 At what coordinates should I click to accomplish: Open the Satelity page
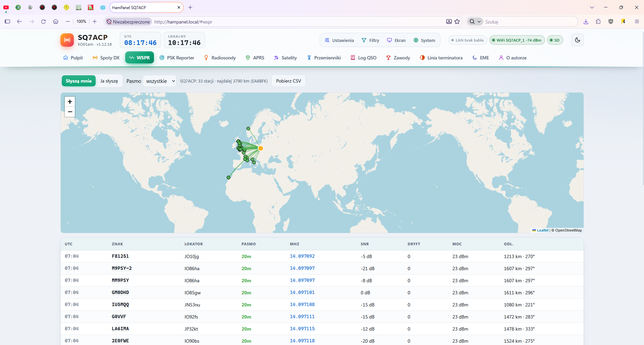285,58
